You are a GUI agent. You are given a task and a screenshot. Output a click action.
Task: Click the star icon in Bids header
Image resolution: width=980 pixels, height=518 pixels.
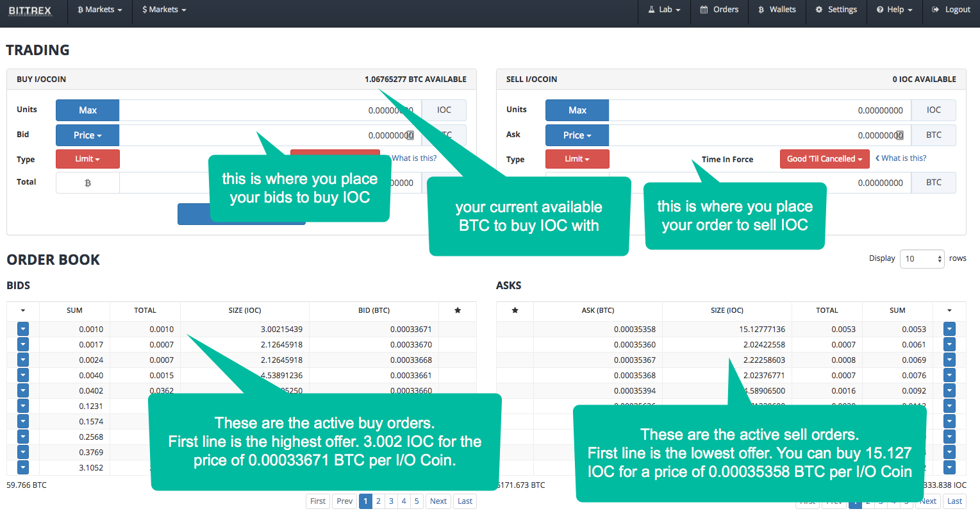458,310
